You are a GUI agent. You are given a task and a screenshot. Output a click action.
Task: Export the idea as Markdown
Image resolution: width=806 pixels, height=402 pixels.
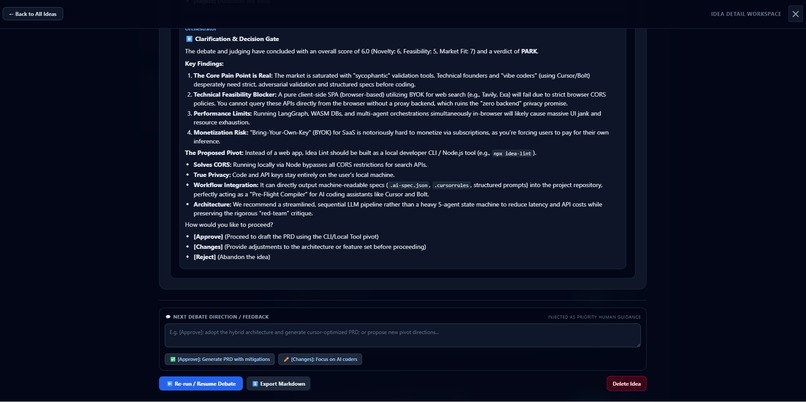278,383
